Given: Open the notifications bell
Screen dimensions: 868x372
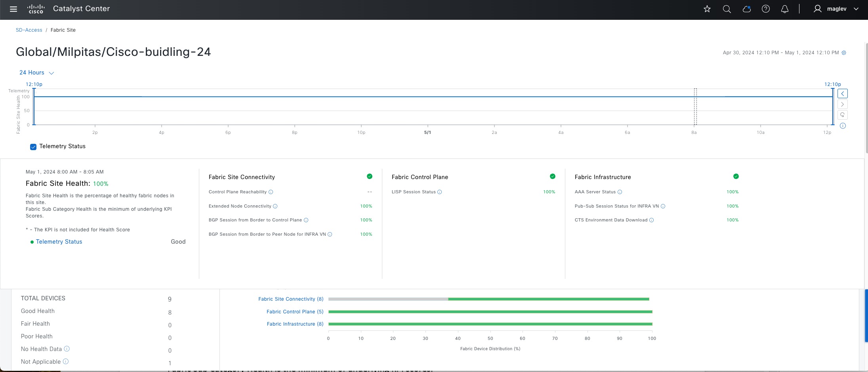Looking at the screenshot, I should [785, 9].
